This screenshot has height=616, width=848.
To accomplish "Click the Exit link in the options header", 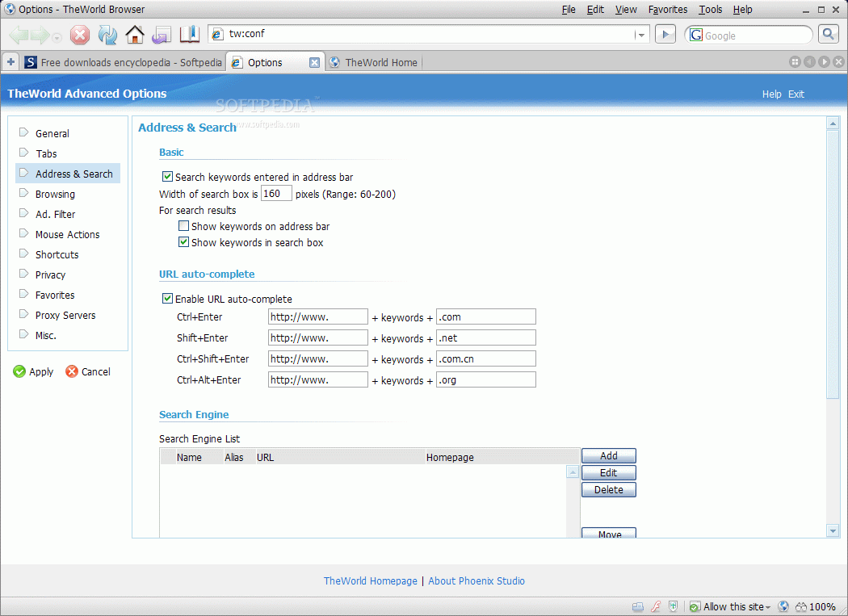I will pyautogui.click(x=796, y=94).
